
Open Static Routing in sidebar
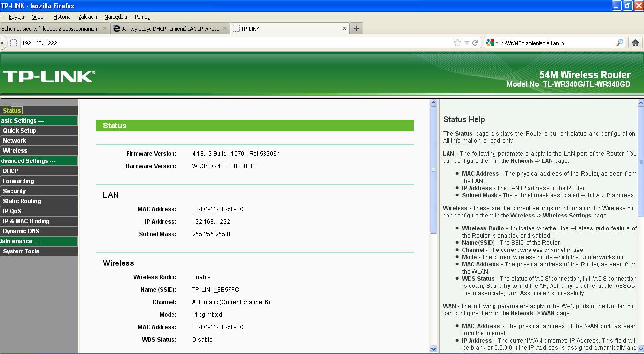pos(22,201)
